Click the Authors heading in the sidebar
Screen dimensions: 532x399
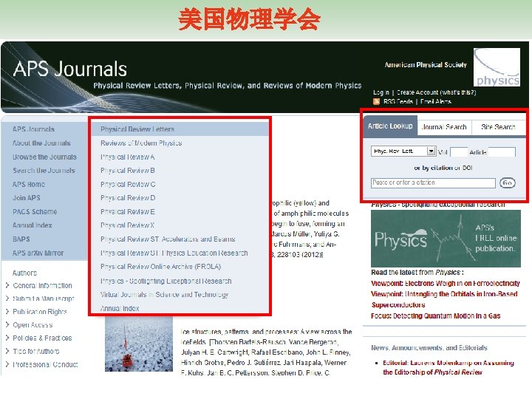click(24, 273)
